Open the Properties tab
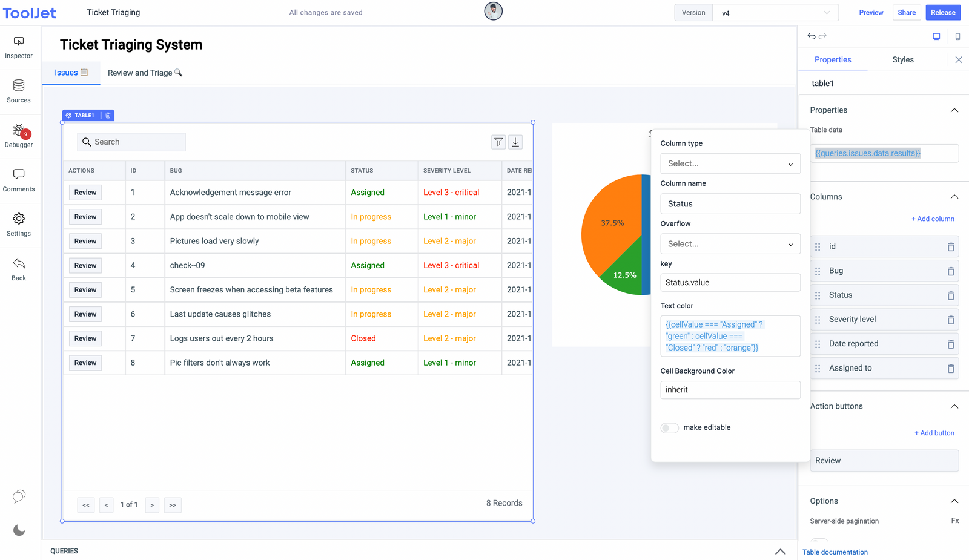 (833, 59)
